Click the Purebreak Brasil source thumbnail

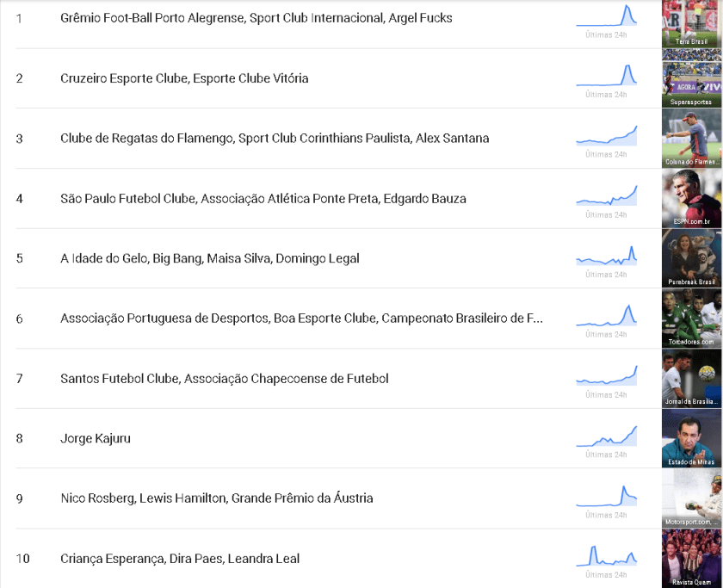(691, 258)
